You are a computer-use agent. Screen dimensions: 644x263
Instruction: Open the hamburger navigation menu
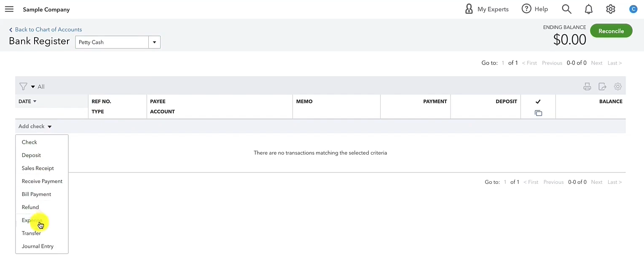point(9,9)
